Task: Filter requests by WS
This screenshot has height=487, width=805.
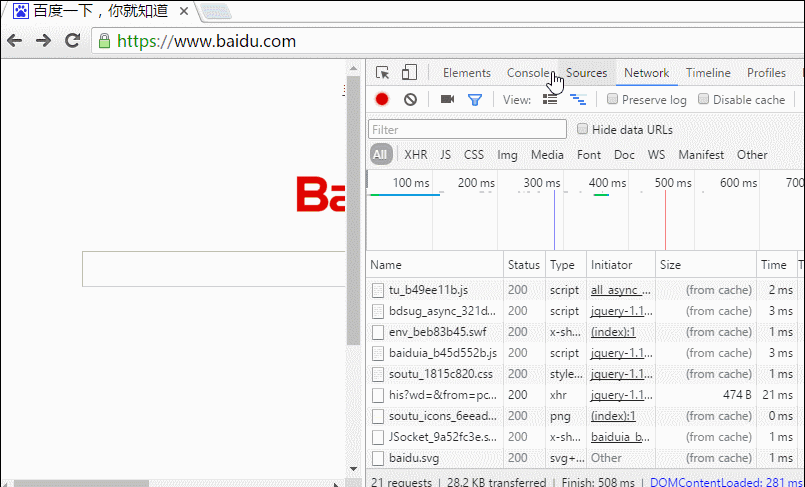Action: click(656, 154)
